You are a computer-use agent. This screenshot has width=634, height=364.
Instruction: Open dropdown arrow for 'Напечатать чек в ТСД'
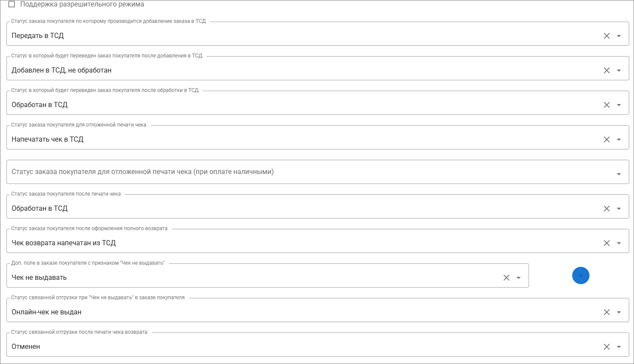point(619,139)
